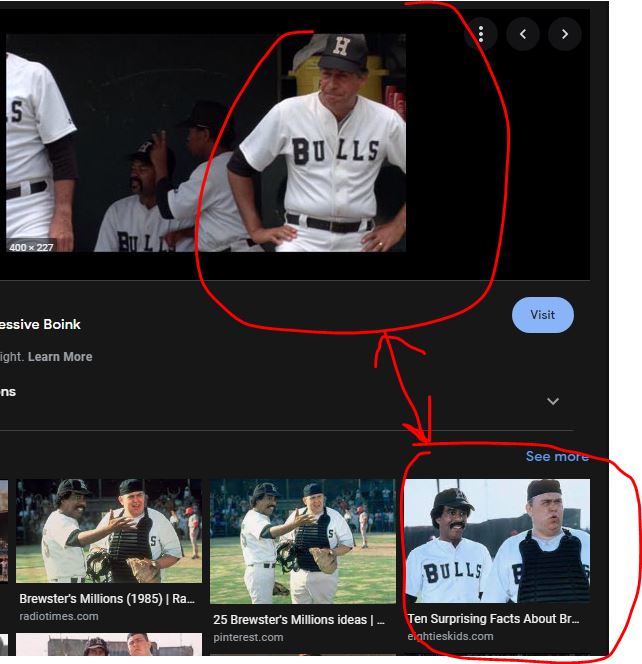Image resolution: width=642 pixels, height=664 pixels.
Task: Open the three-dot more options menu
Action: click(481, 34)
